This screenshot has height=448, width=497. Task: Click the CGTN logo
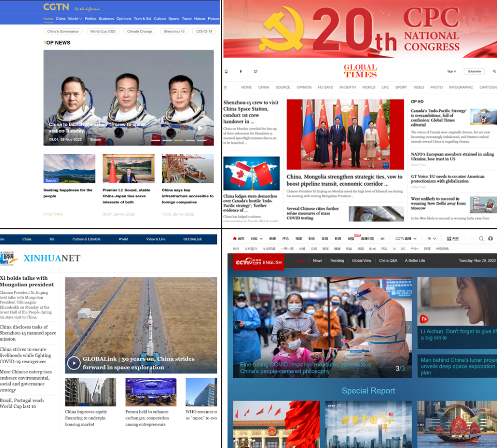pos(56,7)
